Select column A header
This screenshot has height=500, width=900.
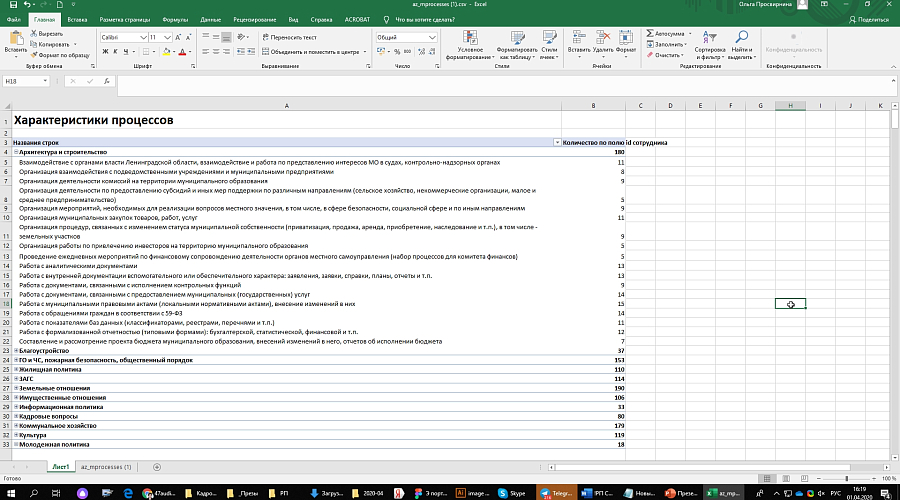pyautogui.click(x=286, y=106)
